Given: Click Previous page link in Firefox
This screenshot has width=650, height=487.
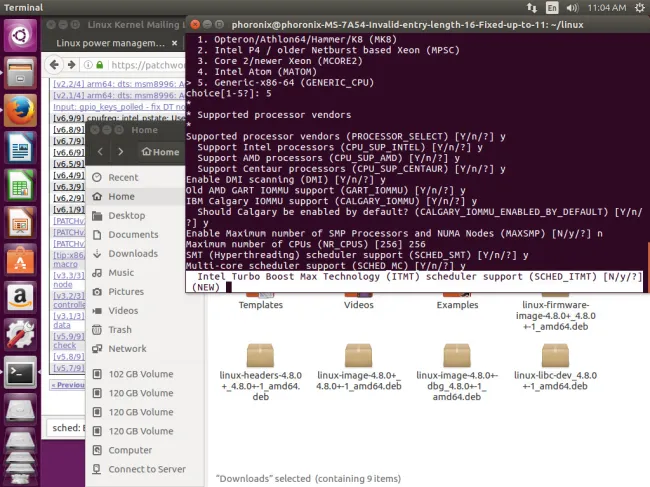Looking at the screenshot, I should coord(68,385).
